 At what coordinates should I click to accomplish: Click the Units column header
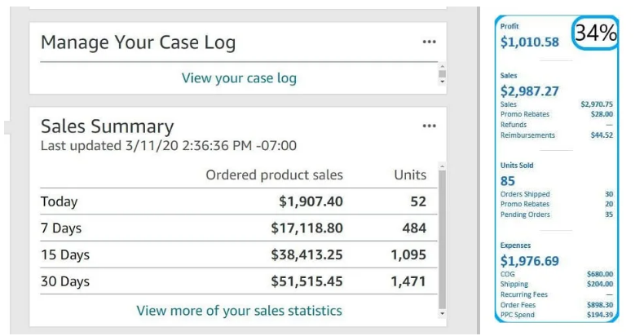point(409,175)
